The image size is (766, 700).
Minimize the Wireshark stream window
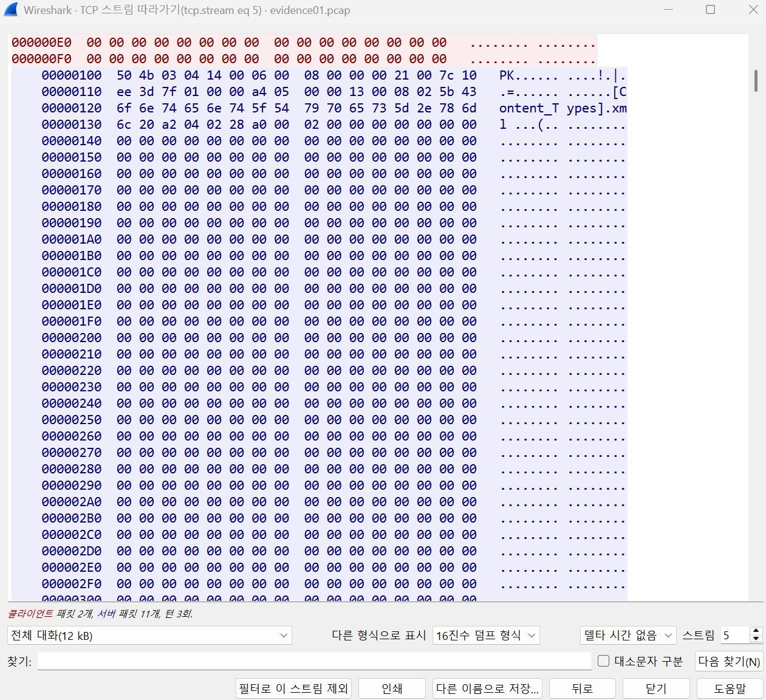click(668, 10)
